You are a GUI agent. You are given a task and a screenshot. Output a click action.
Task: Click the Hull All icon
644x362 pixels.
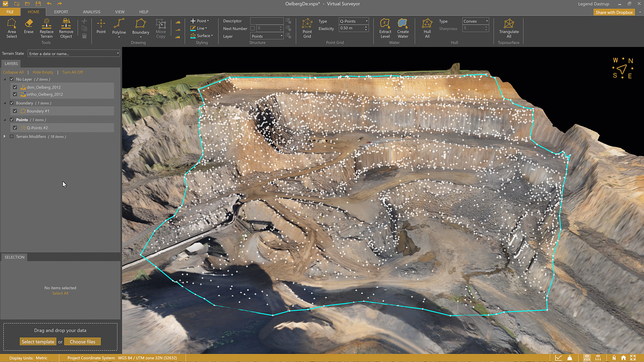[427, 28]
